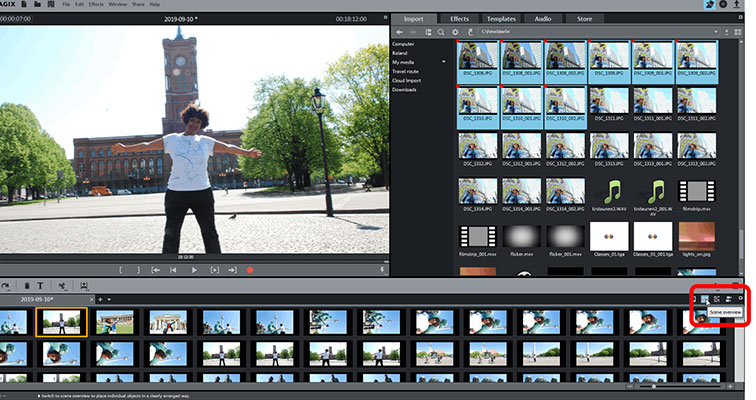The image size is (756, 400).
Task: Click the red Record button
Action: click(x=250, y=270)
